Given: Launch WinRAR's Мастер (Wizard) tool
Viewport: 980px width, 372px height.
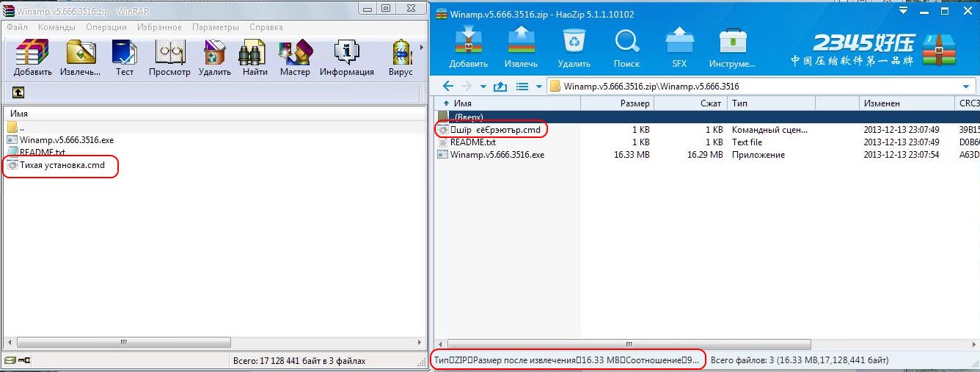Looking at the screenshot, I should tap(295, 54).
